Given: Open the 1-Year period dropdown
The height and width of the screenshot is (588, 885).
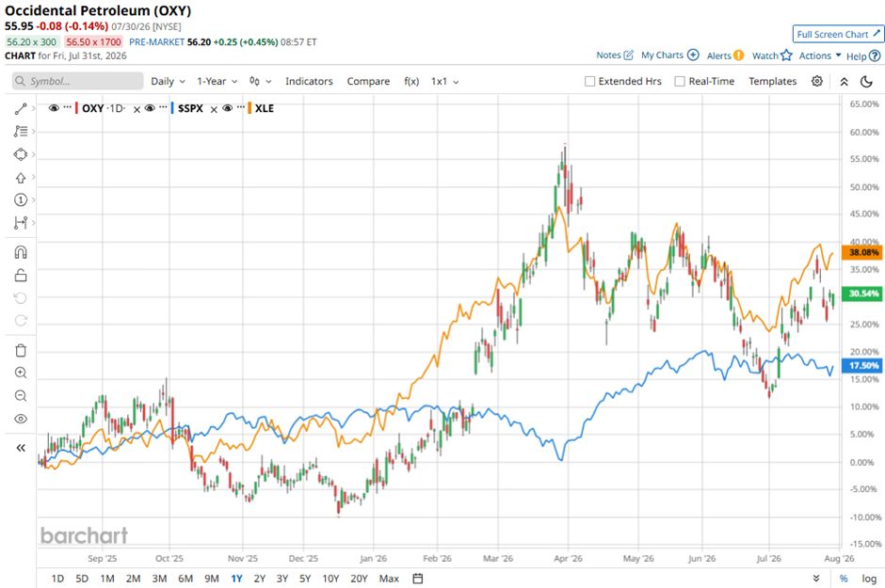Looking at the screenshot, I should (217, 81).
